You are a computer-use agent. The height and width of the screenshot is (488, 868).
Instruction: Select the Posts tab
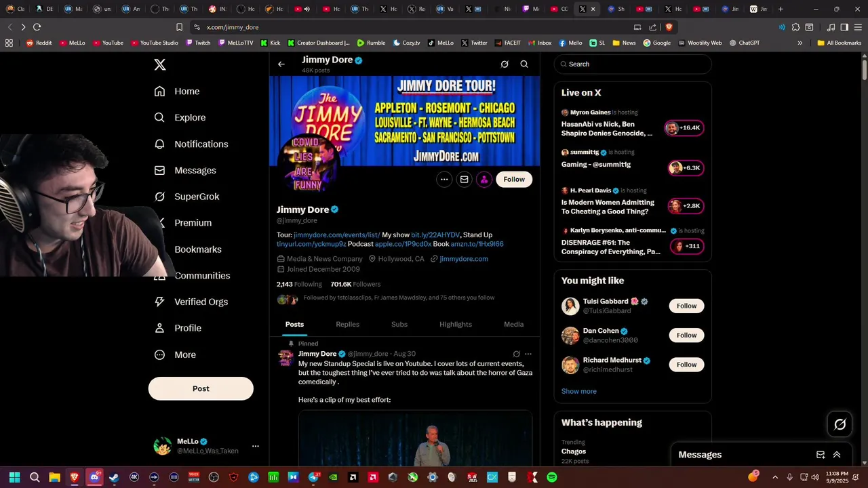click(x=294, y=324)
